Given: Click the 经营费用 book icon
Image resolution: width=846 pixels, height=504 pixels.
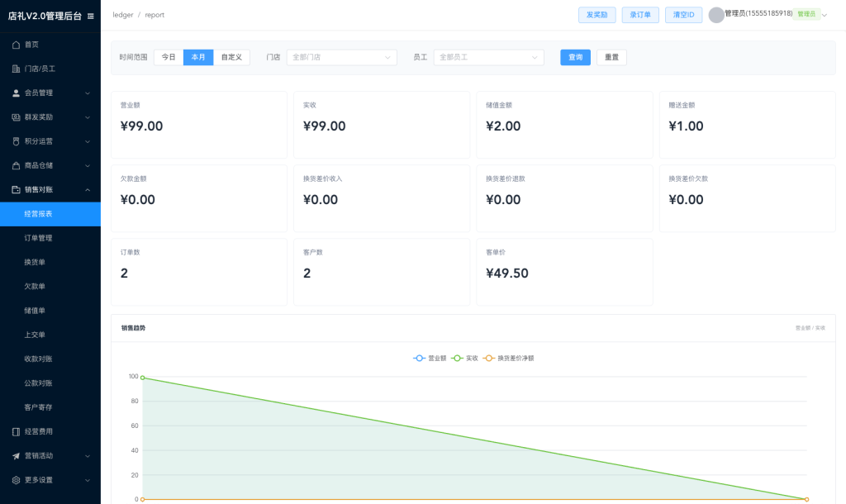Looking at the screenshot, I should (x=17, y=431).
